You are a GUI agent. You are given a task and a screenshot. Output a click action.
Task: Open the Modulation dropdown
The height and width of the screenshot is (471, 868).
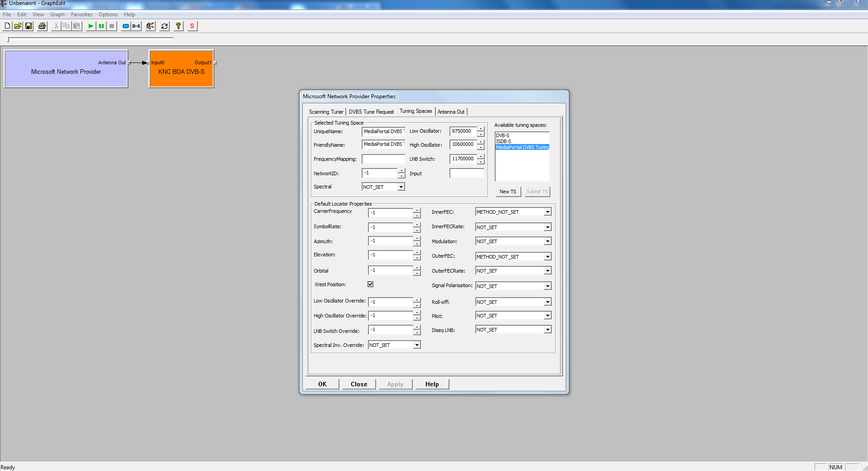547,241
